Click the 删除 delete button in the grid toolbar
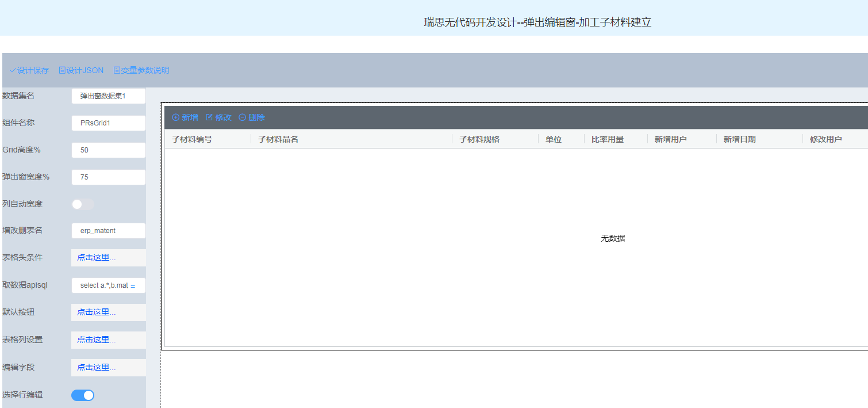This screenshot has width=868, height=408. pyautogui.click(x=252, y=117)
